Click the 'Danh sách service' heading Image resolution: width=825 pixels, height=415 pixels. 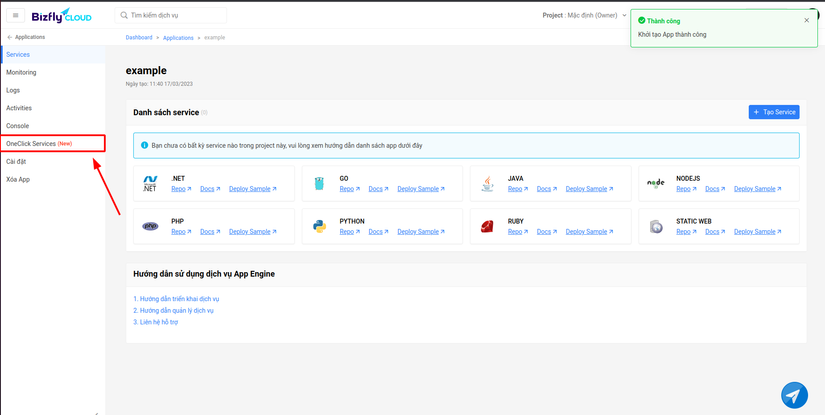166,113
